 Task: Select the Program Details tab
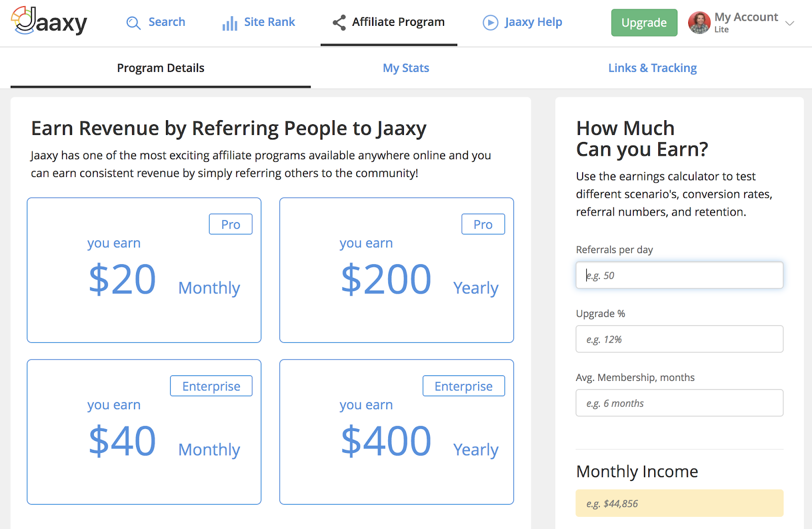(x=160, y=68)
